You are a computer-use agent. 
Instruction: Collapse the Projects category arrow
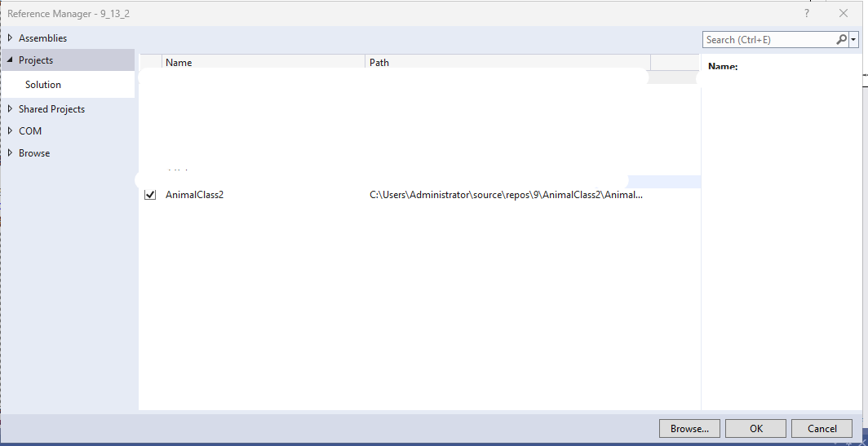tap(10, 60)
